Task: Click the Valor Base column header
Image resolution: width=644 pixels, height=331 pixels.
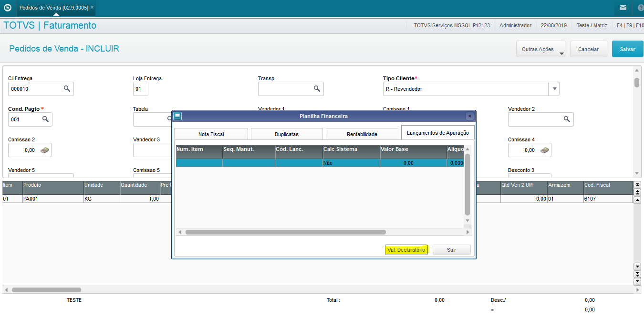Action: click(x=414, y=152)
